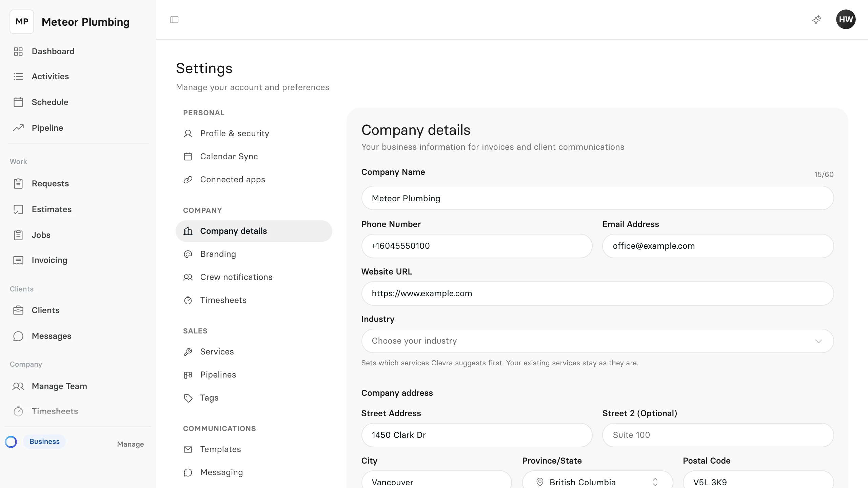Click the Street 2 Suite 100 field

point(718,435)
